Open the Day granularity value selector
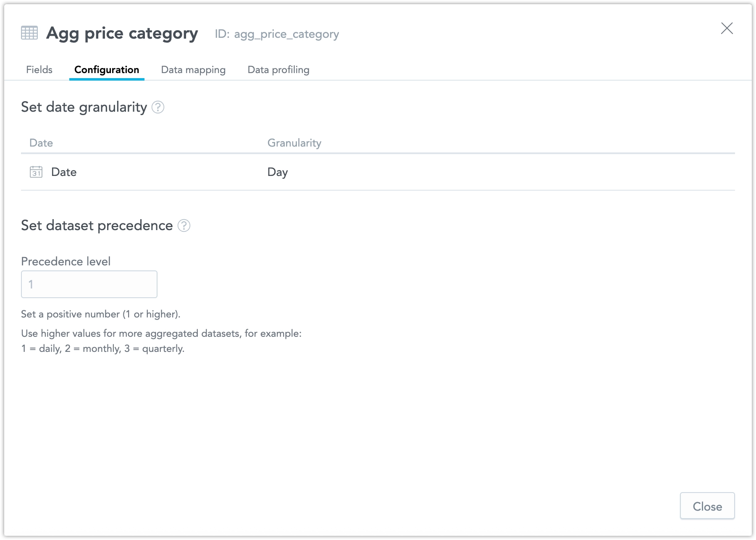This screenshot has width=756, height=540. click(278, 172)
